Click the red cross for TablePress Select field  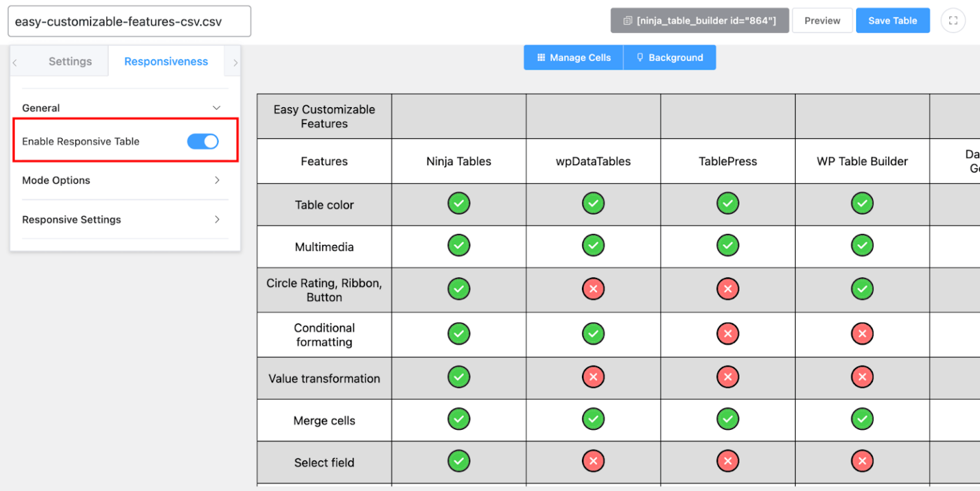click(x=727, y=460)
